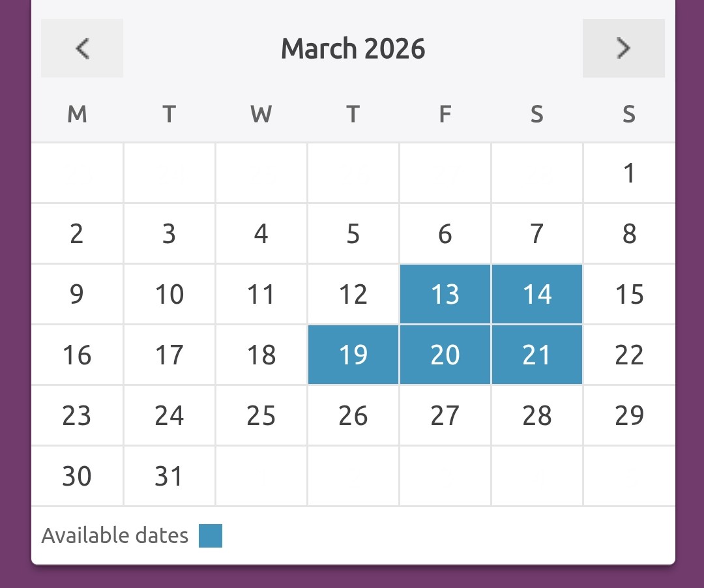Click date 18 in the calendar
Screen dimensions: 704x588
tap(261, 355)
